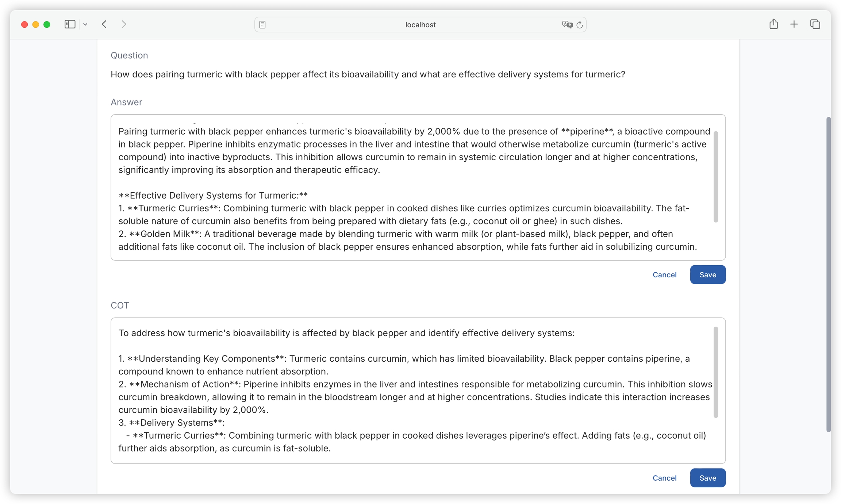
Task: Open a new tab with plus icon
Action: tap(794, 24)
